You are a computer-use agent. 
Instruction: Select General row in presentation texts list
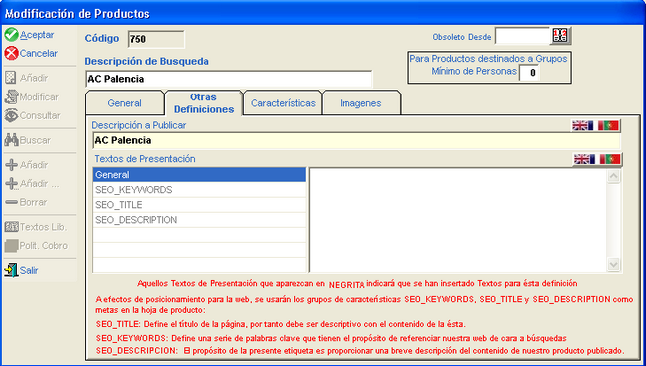tap(199, 175)
